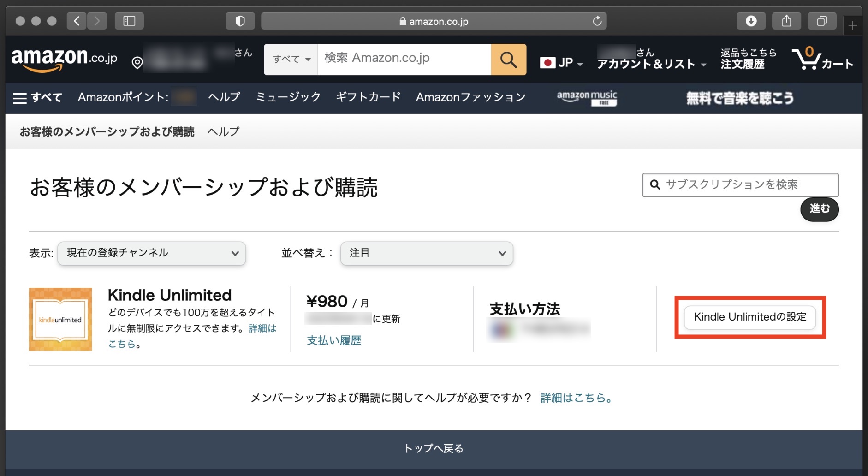This screenshot has width=868, height=476.
Task: Open 返品もこちら 注文履歴
Action: pos(749,59)
